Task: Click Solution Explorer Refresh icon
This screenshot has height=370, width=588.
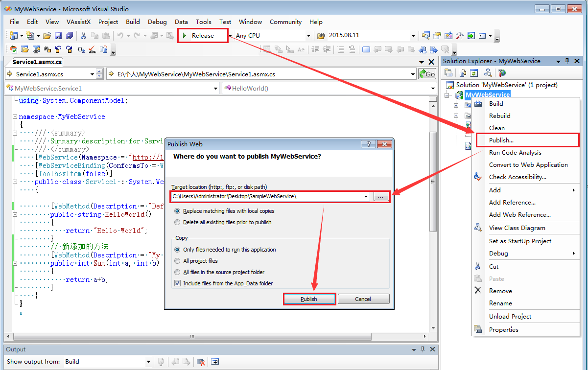Action: point(474,73)
